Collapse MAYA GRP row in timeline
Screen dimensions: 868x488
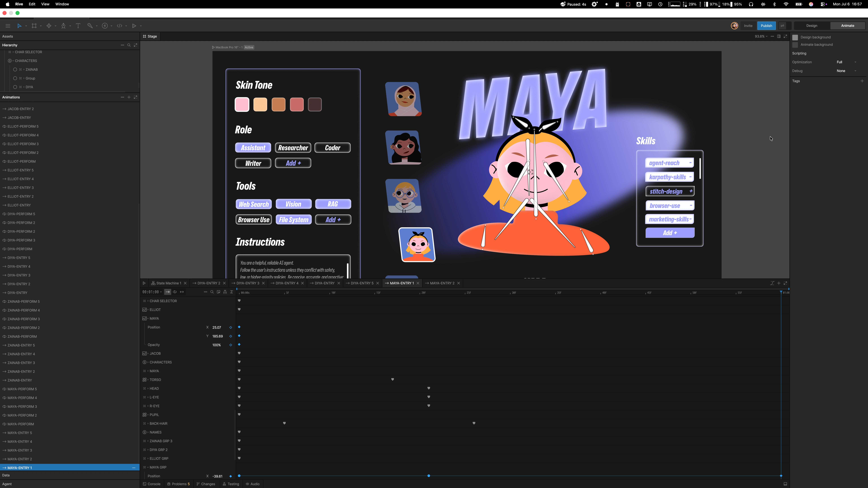point(148,468)
